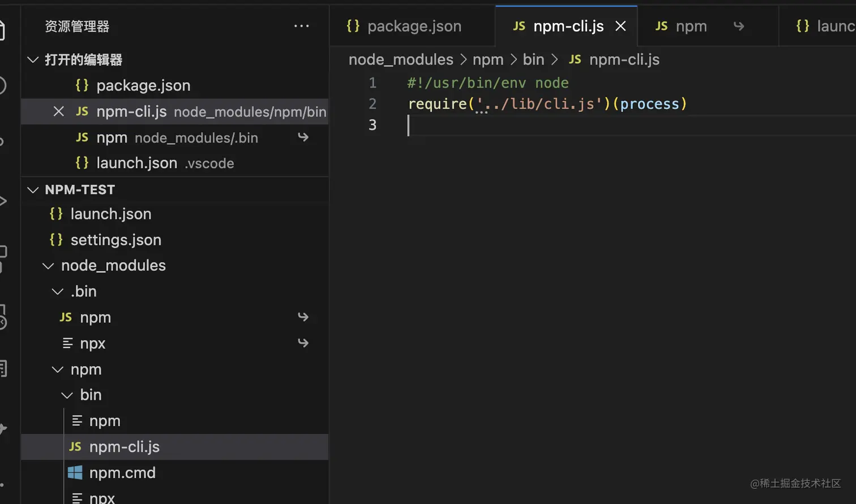The width and height of the screenshot is (856, 504).
Task: Click the 'process' argument in code
Action: (x=649, y=104)
